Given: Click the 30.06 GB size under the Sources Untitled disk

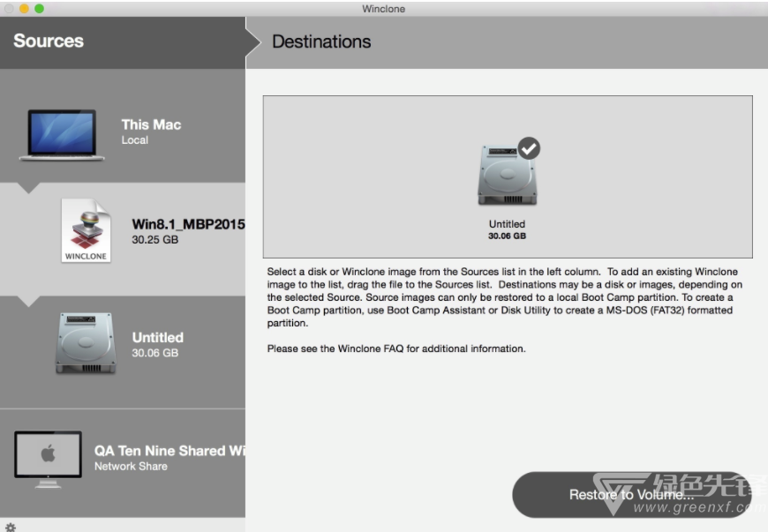Looking at the screenshot, I should (x=154, y=353).
